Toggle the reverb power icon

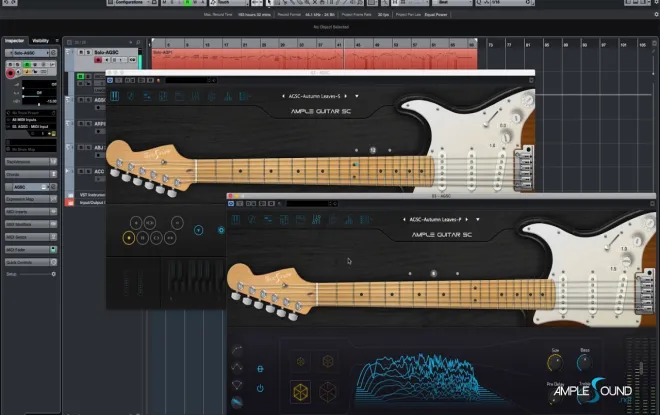coord(260,388)
